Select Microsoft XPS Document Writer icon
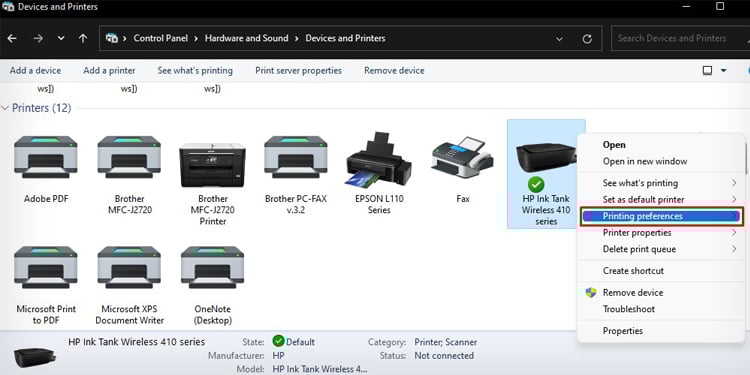 point(129,267)
